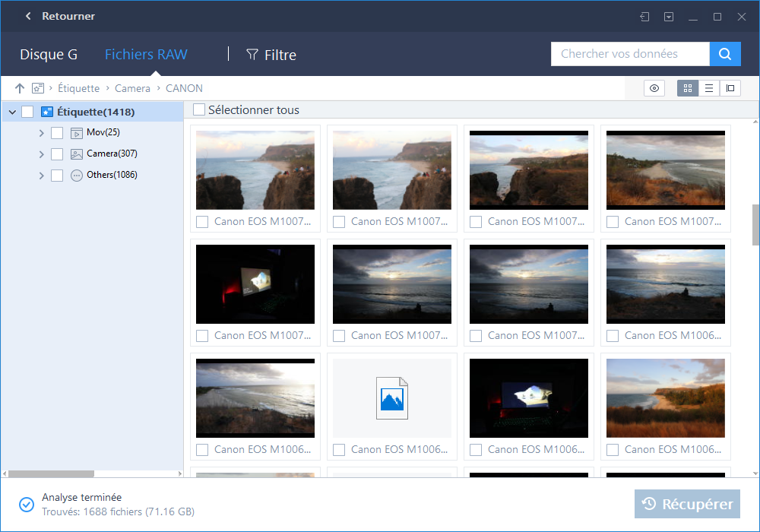Collapse the Étiquette tree node
The image size is (760, 532).
tap(13, 112)
